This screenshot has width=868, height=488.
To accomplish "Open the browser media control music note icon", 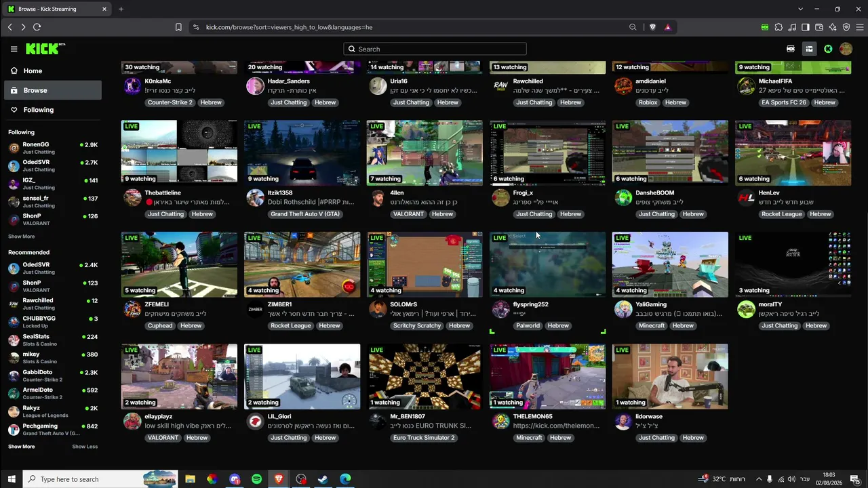I will tap(792, 27).
